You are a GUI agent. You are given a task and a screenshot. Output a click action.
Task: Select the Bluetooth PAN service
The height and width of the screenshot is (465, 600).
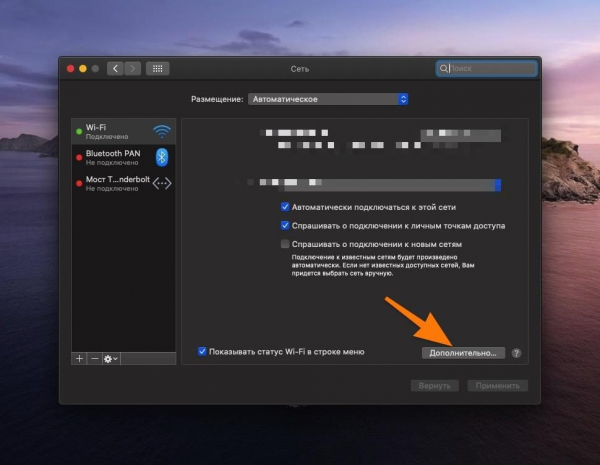124,157
